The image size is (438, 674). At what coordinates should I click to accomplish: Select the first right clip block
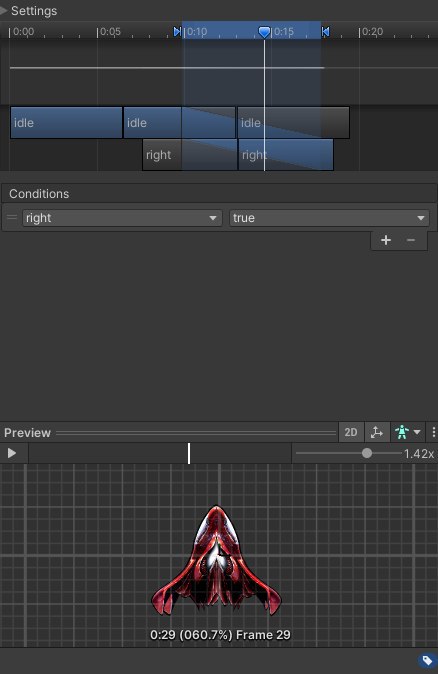190,155
